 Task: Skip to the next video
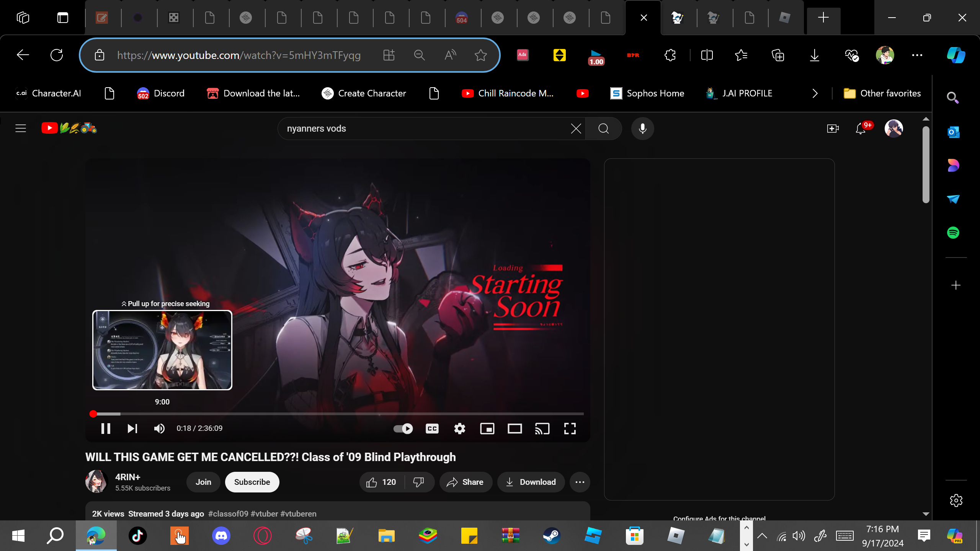click(132, 429)
